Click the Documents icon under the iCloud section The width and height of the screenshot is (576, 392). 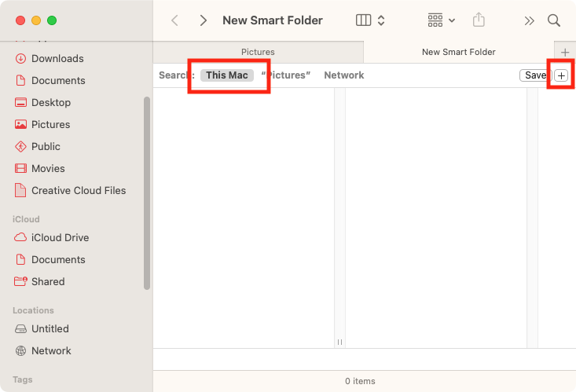(20, 260)
